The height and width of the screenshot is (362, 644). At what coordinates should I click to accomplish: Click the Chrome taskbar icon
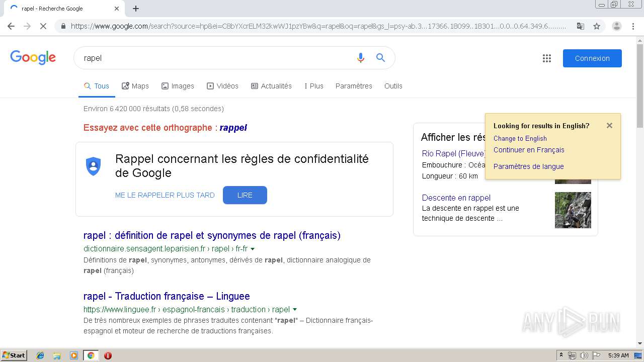pos(91,355)
